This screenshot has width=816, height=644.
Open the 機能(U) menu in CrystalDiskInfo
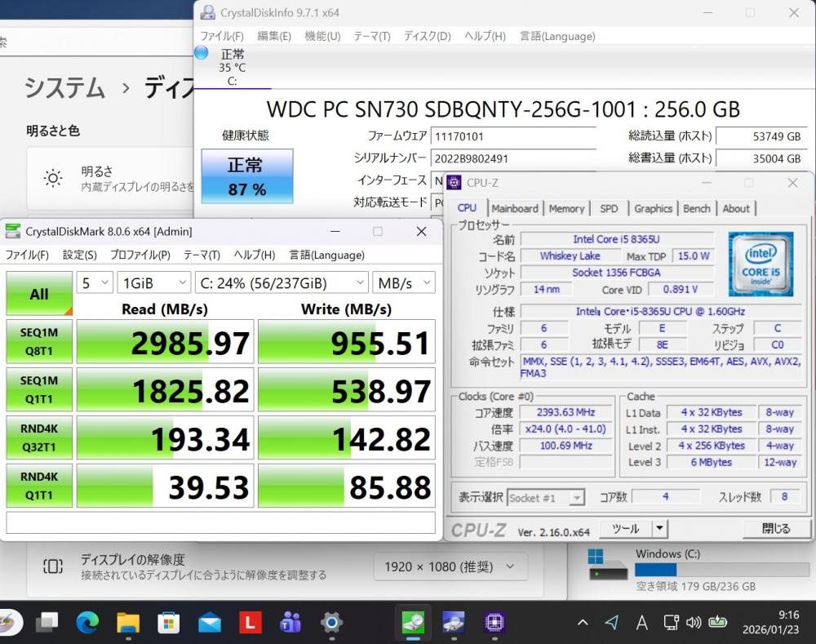[322, 36]
